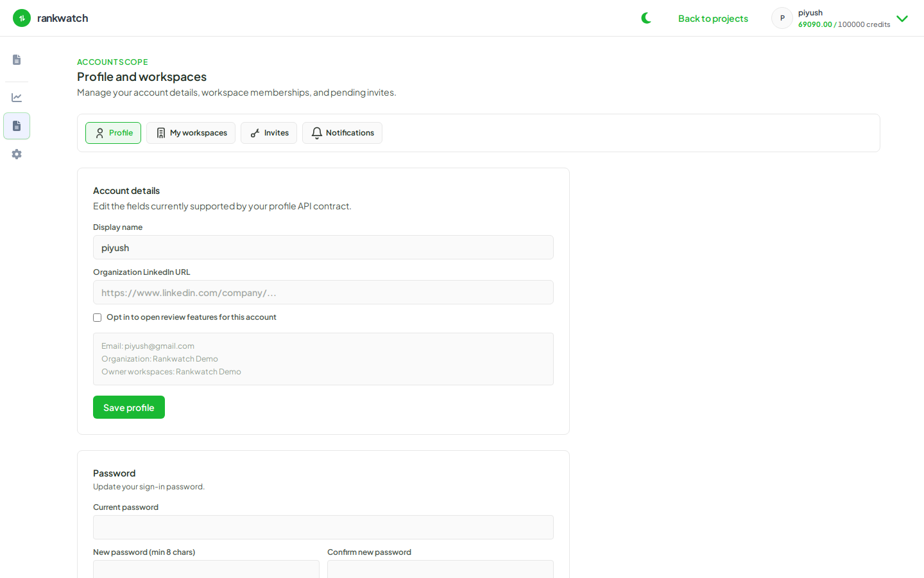This screenshot has width=924, height=578.
Task: Toggle dark mode moon icon
Action: point(646,18)
